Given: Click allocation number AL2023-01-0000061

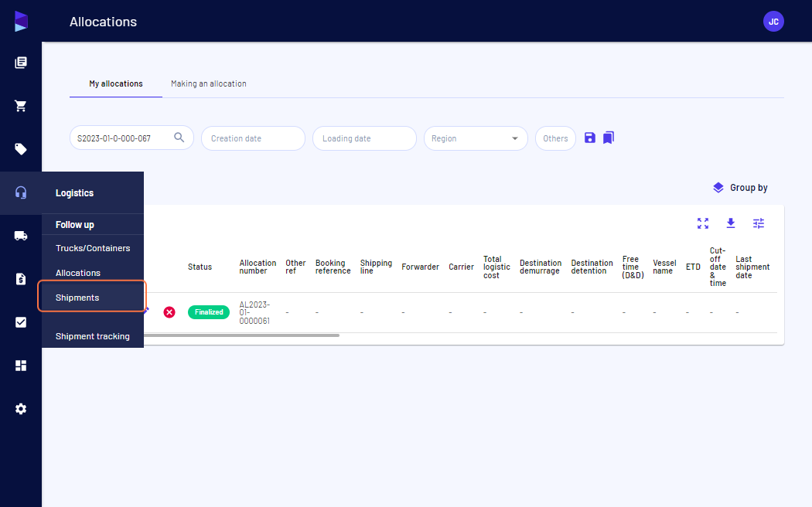Looking at the screenshot, I should pos(254,312).
